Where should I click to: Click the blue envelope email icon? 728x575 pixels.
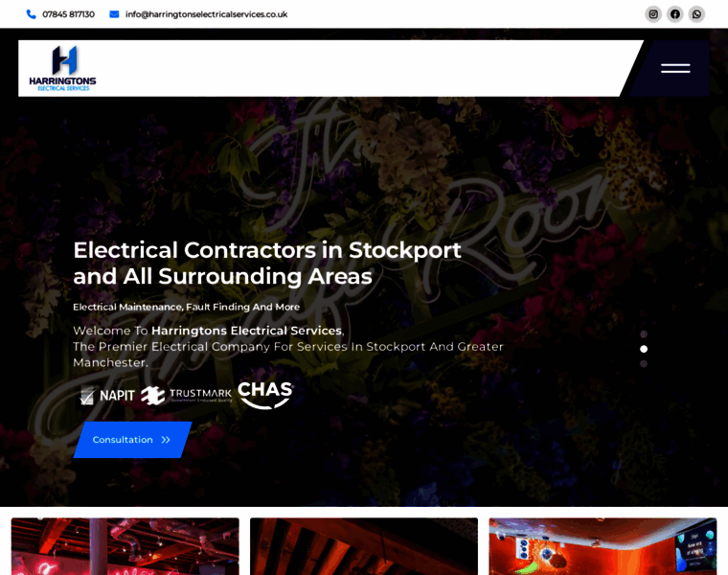114,14
